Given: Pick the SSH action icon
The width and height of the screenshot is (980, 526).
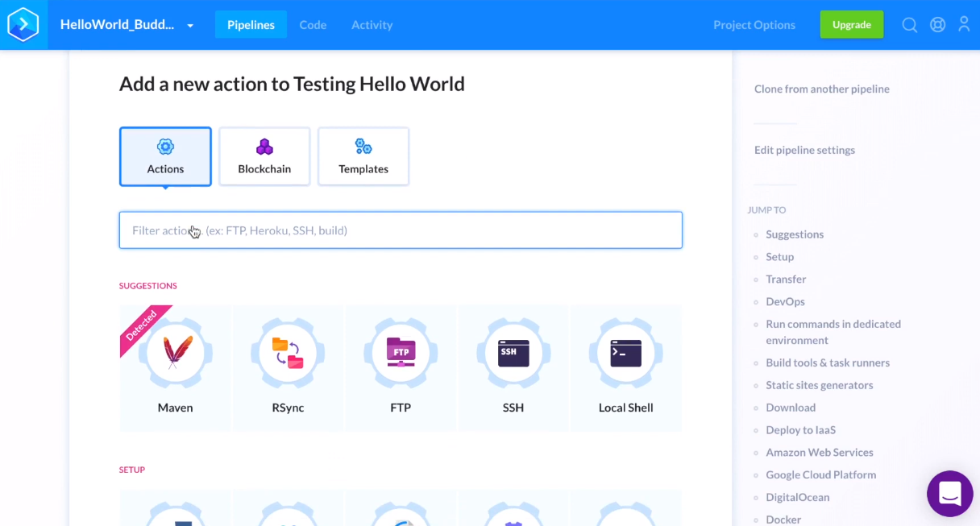Looking at the screenshot, I should (x=513, y=352).
